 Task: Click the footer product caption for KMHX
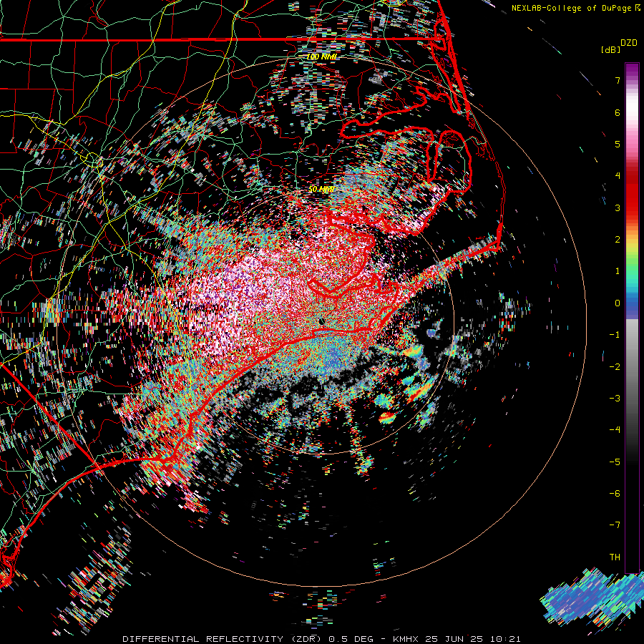321,639
